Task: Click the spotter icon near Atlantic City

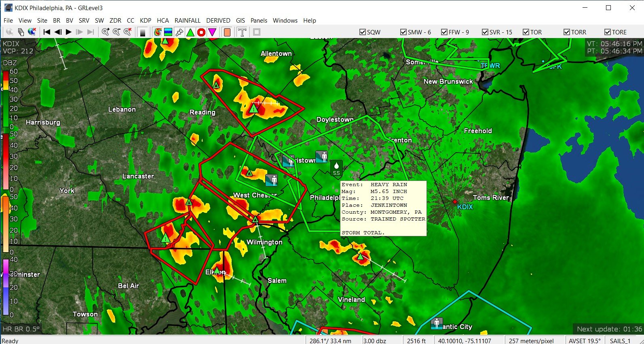Action: 437,323
